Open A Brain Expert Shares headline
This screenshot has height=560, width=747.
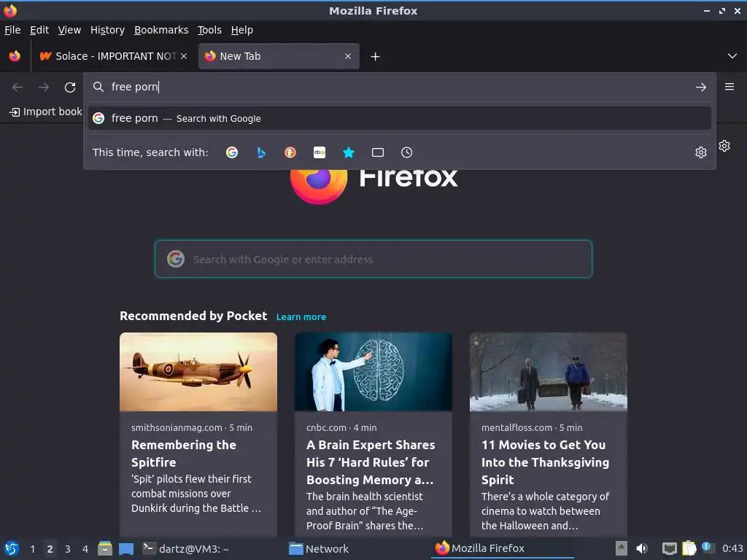point(371,462)
